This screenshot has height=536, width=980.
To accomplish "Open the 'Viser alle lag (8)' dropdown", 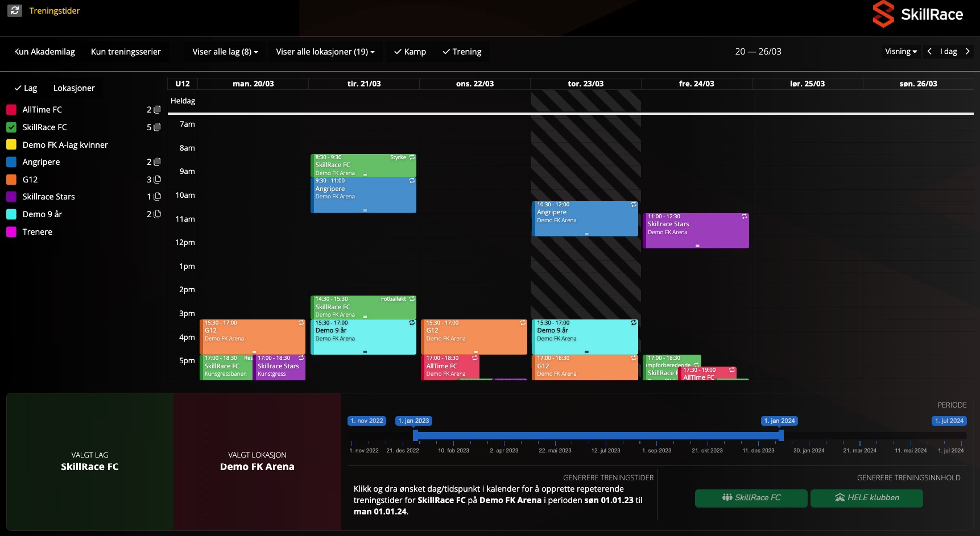I will (225, 52).
